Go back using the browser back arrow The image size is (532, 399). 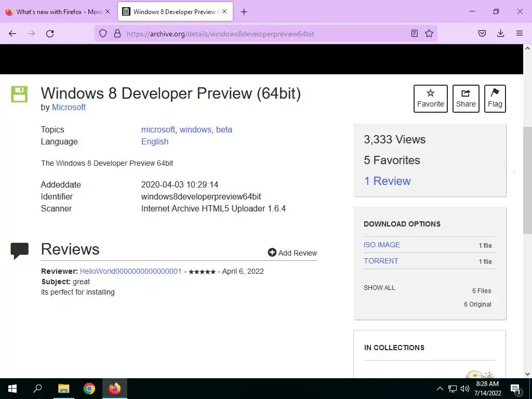[x=12, y=33]
